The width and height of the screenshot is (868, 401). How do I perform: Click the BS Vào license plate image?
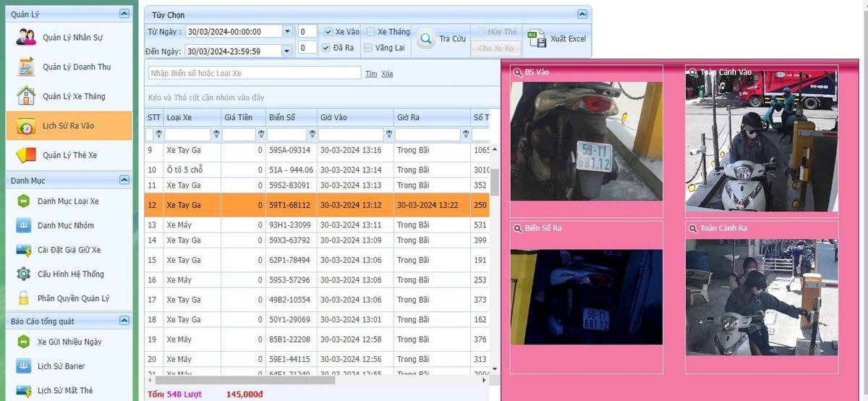point(586,140)
